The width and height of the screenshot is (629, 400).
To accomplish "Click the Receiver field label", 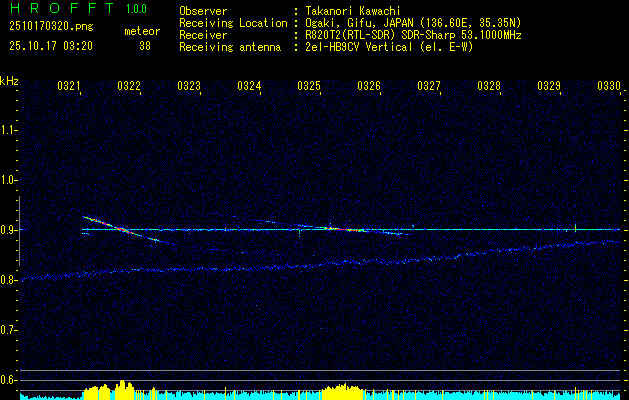I will 203,35.
